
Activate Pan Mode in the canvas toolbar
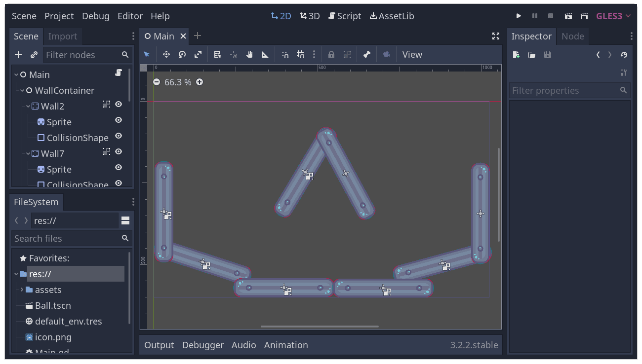pos(249,54)
